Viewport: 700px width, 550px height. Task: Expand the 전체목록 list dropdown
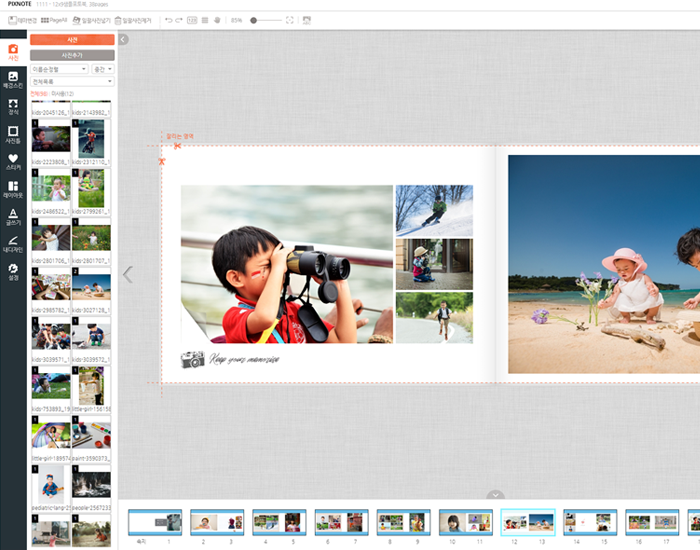coord(72,81)
